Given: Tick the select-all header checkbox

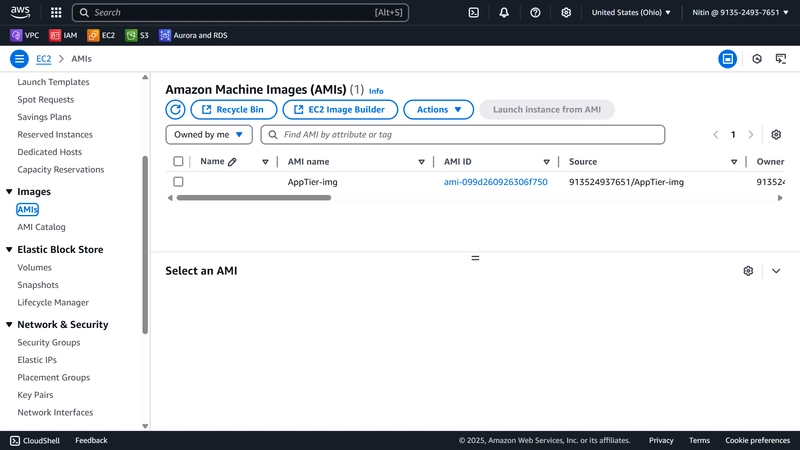Looking at the screenshot, I should click(178, 161).
